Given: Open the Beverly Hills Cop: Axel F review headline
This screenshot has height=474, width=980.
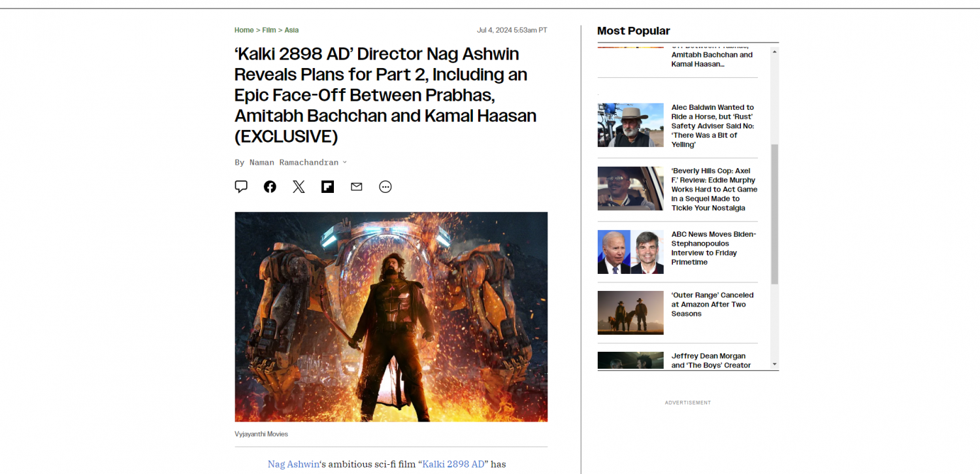Looking at the screenshot, I should pyautogui.click(x=714, y=190).
